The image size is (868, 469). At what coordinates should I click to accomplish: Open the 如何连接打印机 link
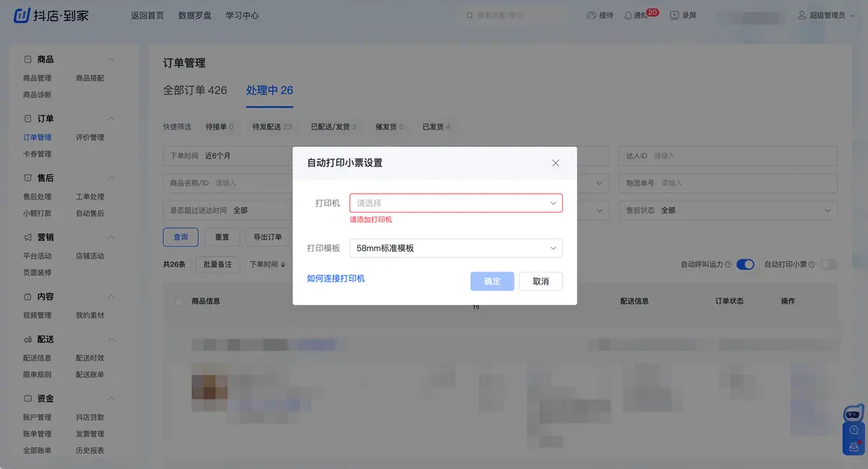point(336,279)
